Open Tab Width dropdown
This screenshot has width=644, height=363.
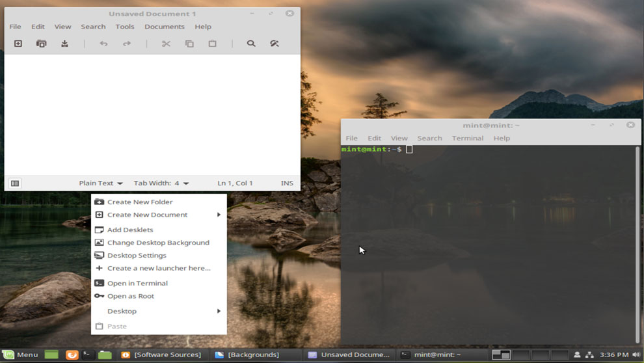(x=161, y=183)
